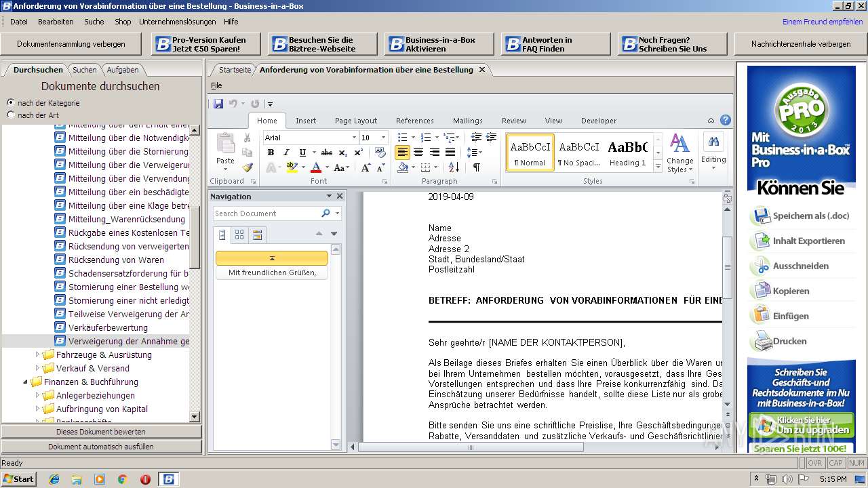
Task: Toggle Strikethrough formatting
Action: point(327,152)
